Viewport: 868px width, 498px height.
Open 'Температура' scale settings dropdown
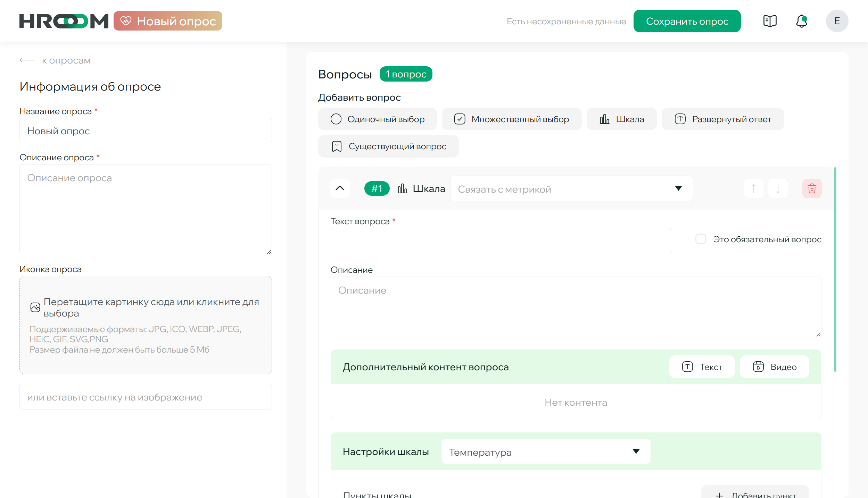click(545, 451)
